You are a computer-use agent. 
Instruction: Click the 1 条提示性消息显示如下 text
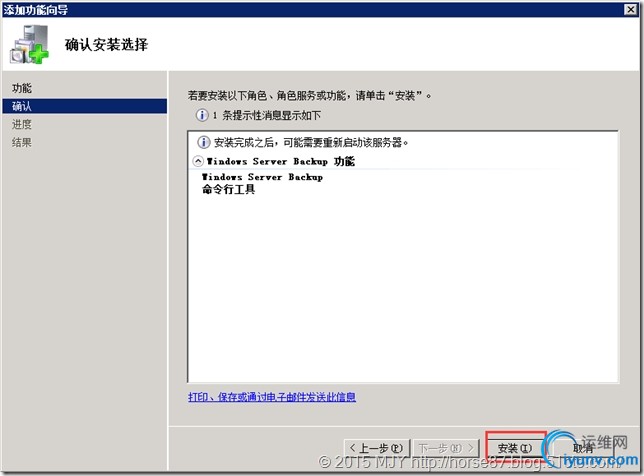(267, 115)
